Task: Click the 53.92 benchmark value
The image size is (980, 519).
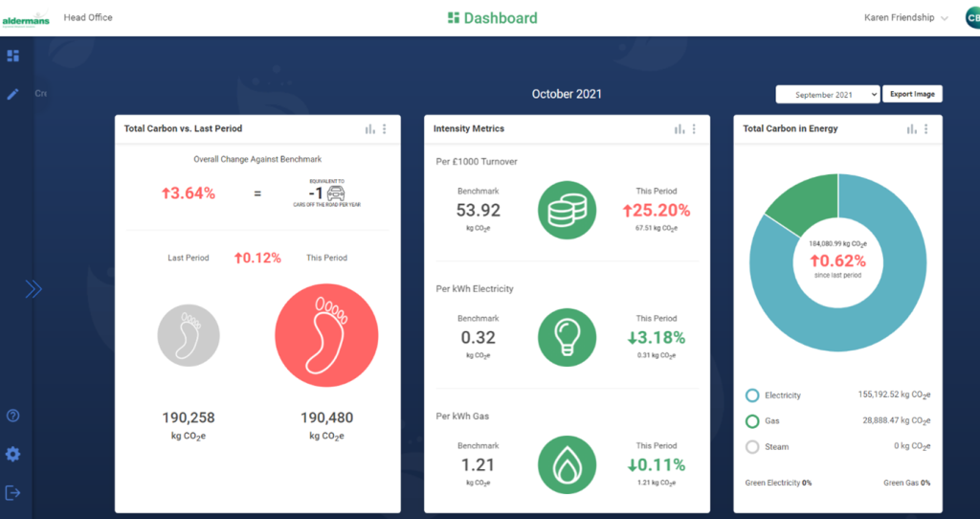Action: click(x=479, y=210)
